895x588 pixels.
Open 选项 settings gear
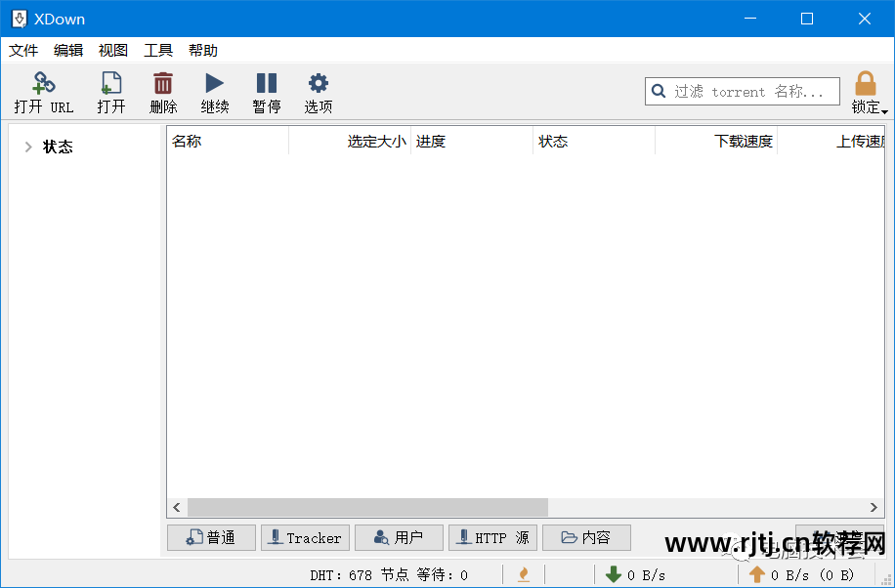tap(318, 92)
